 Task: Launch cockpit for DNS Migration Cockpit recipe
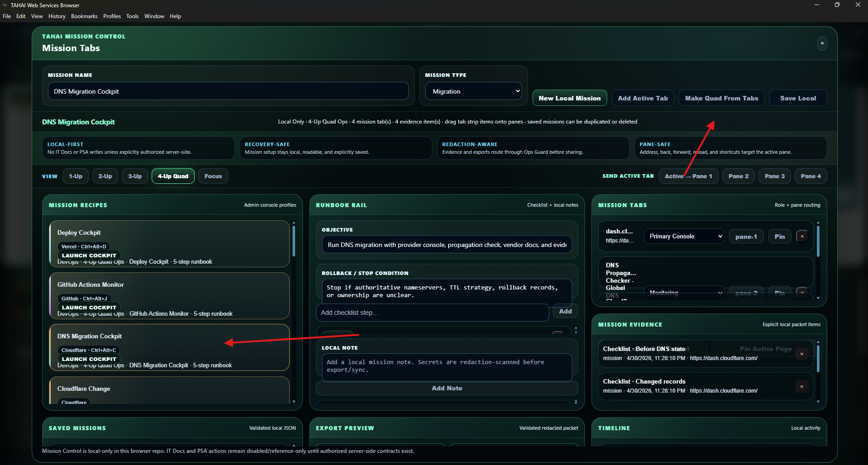(89, 359)
